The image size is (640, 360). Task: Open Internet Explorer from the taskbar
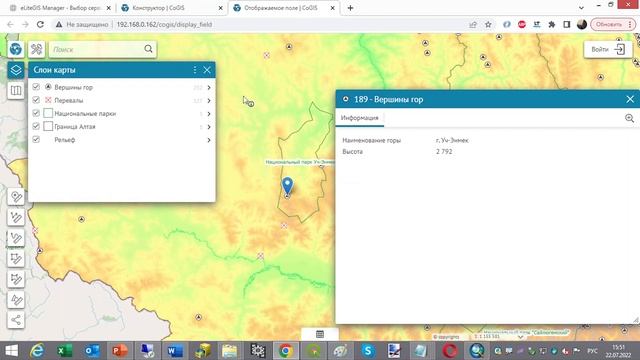pos(37,351)
